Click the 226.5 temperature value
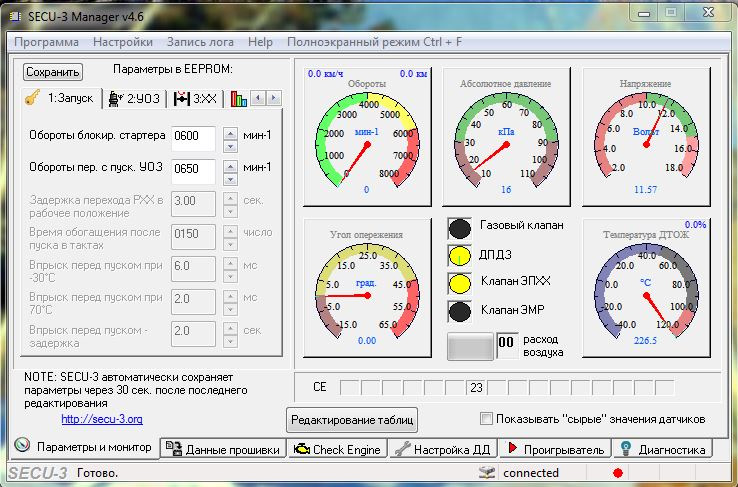The image size is (738, 487). pyautogui.click(x=645, y=340)
